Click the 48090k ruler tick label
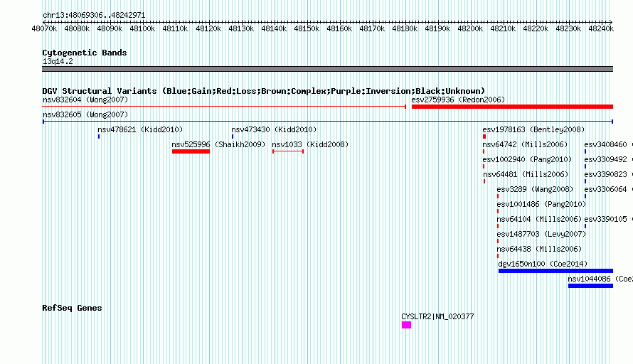 [x=110, y=28]
